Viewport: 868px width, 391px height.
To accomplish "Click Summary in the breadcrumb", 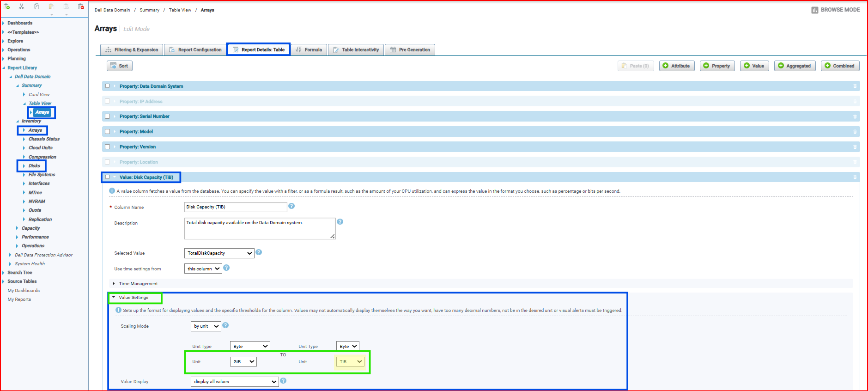I will point(149,10).
